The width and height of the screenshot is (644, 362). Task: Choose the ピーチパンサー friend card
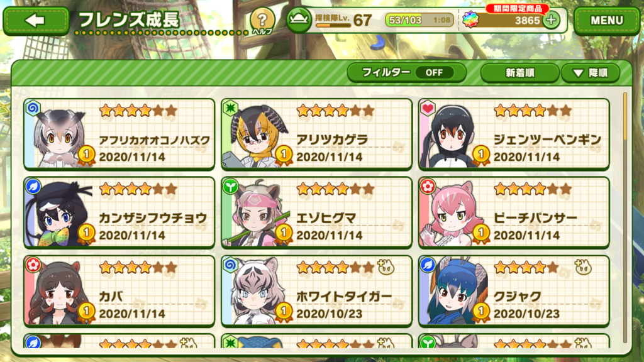(x=513, y=212)
